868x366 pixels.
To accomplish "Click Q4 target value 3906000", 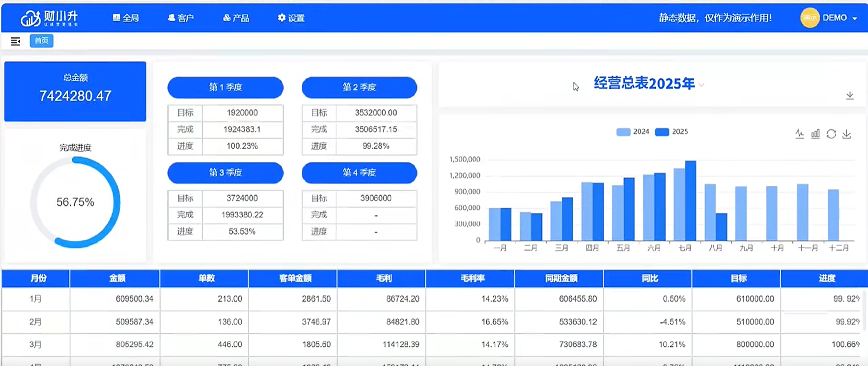I will [x=376, y=198].
